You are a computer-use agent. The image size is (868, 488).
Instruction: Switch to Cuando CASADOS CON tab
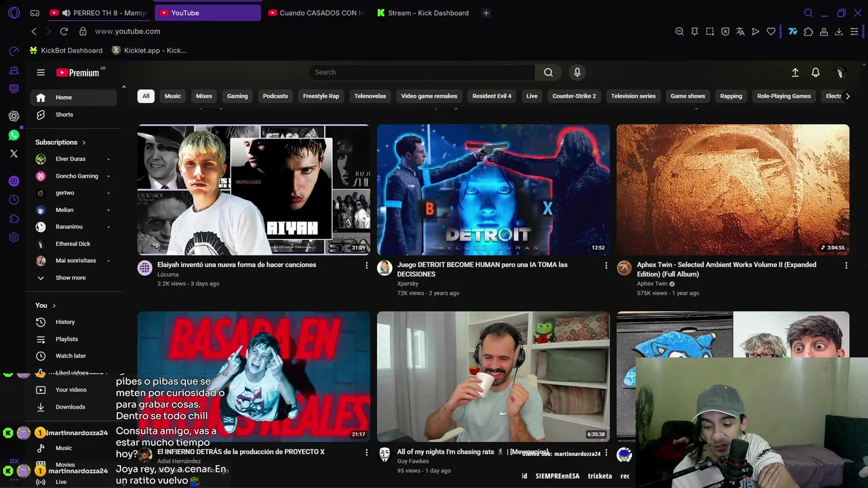click(x=315, y=13)
